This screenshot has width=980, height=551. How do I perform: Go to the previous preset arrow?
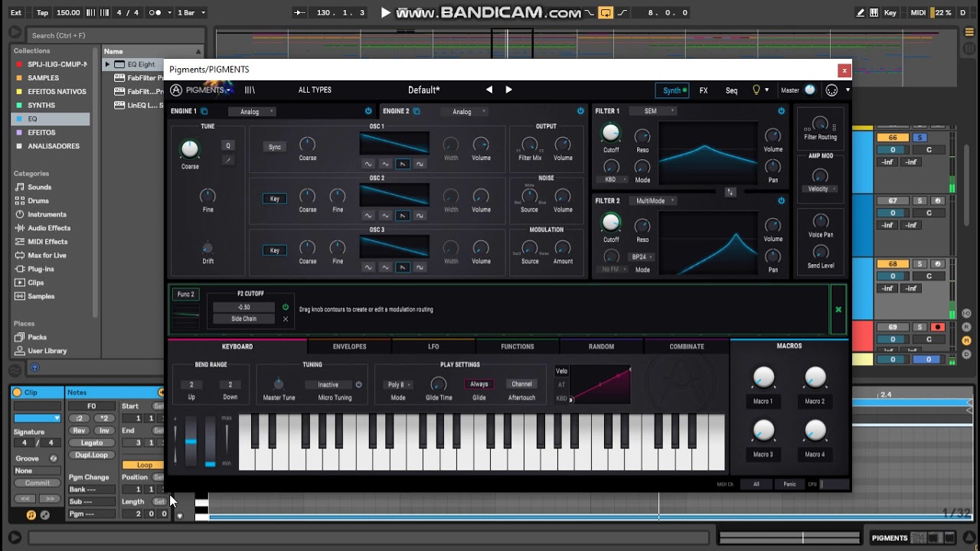tap(489, 90)
